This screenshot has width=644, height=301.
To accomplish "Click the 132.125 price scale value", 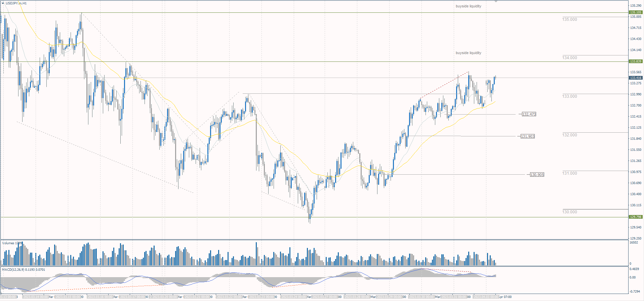I will tap(636, 128).
